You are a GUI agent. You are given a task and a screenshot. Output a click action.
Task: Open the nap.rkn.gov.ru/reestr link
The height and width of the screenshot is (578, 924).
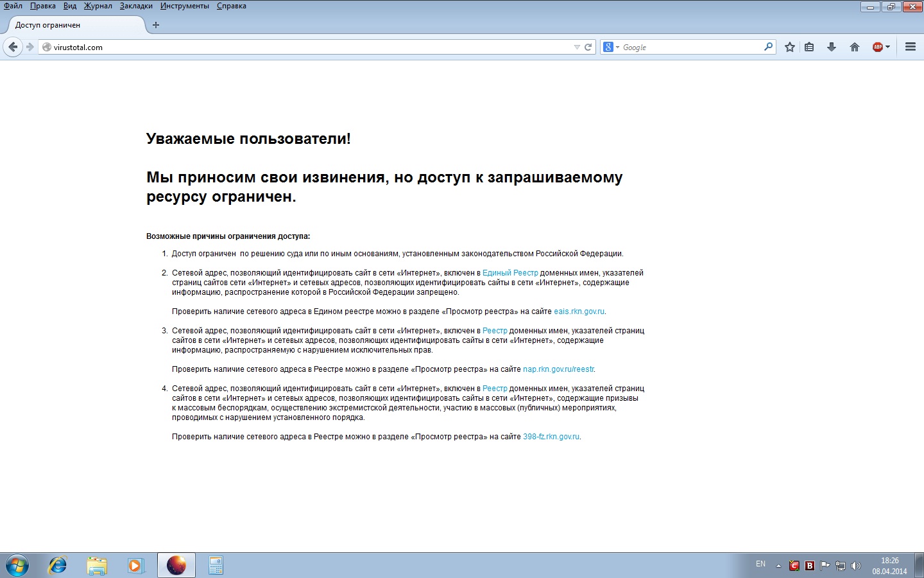(x=558, y=369)
